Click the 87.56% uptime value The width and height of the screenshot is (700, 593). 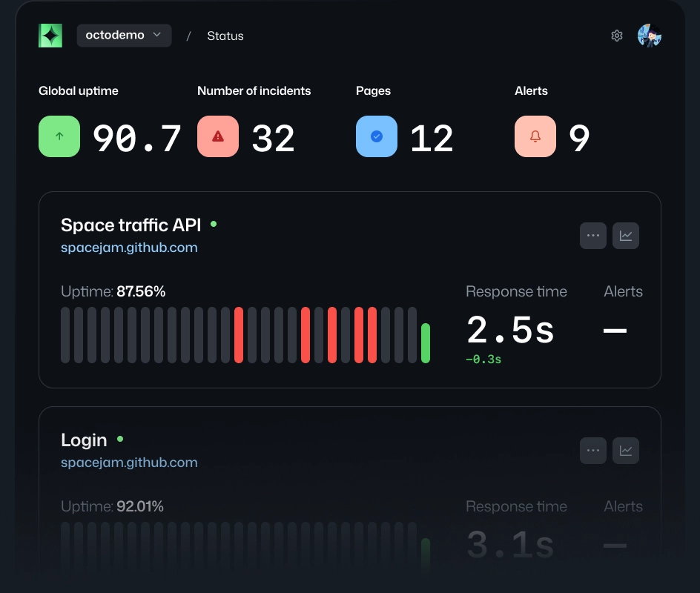point(141,291)
